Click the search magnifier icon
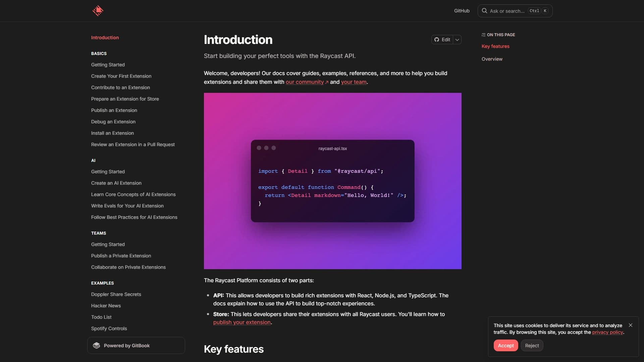Screen dimensions: 644x362 (x=484, y=11)
